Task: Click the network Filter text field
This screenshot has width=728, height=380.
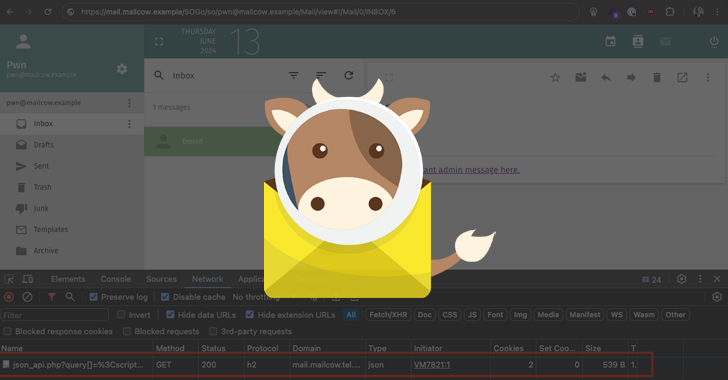Action: [55, 315]
